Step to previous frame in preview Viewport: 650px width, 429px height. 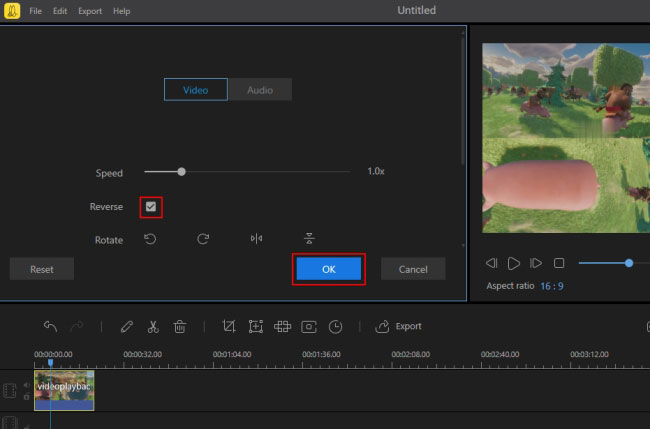click(492, 263)
